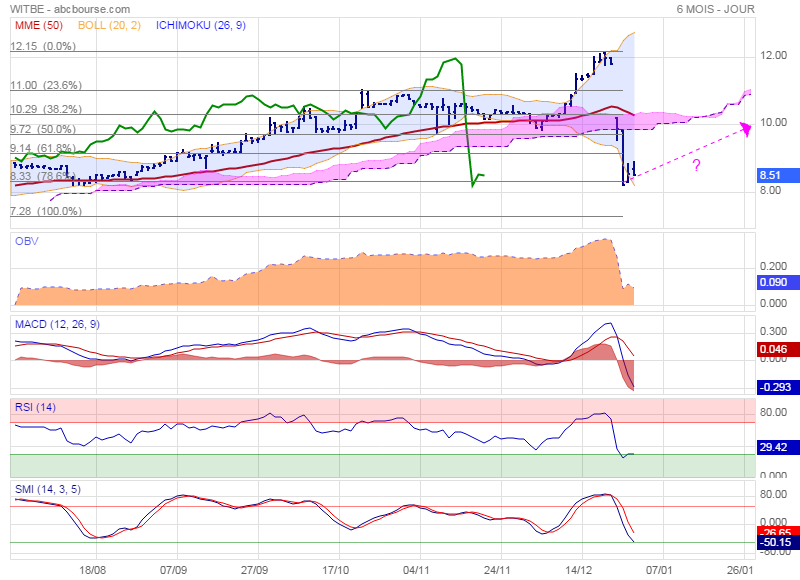Image resolution: width=800 pixels, height=580 pixels.
Task: Click the 27/09 date axis label
Action: coord(254,570)
